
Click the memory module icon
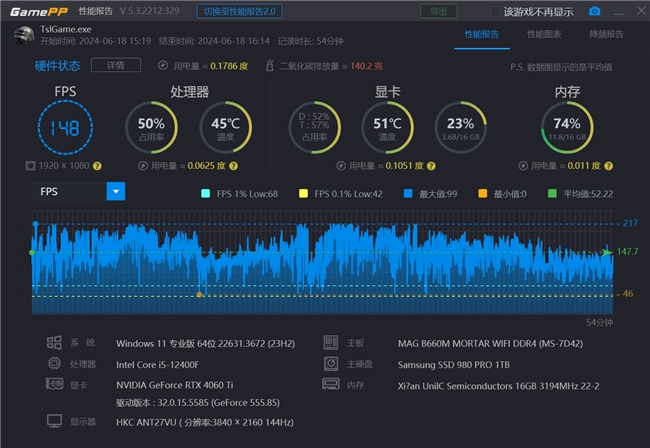point(331,384)
